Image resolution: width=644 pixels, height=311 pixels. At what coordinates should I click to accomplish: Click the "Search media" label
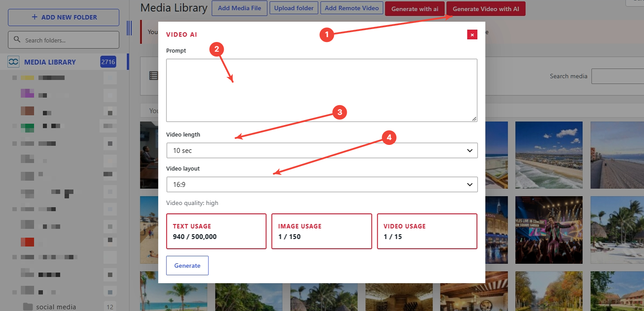pyautogui.click(x=568, y=76)
